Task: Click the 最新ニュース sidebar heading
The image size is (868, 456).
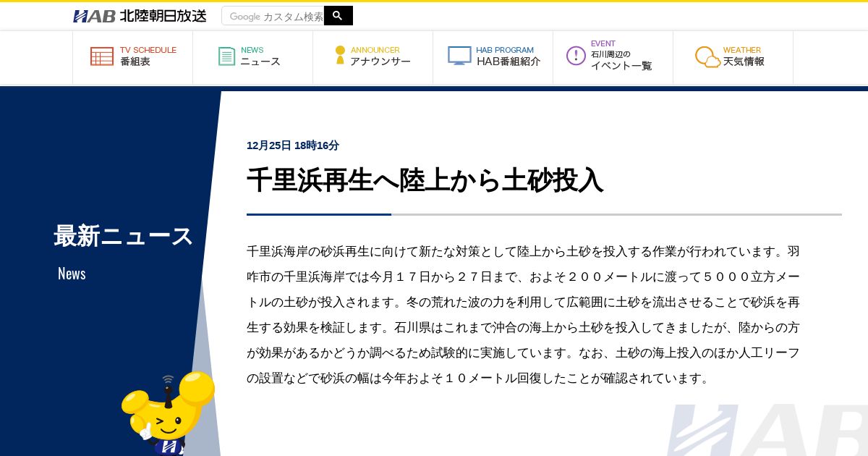Action: pos(123,236)
